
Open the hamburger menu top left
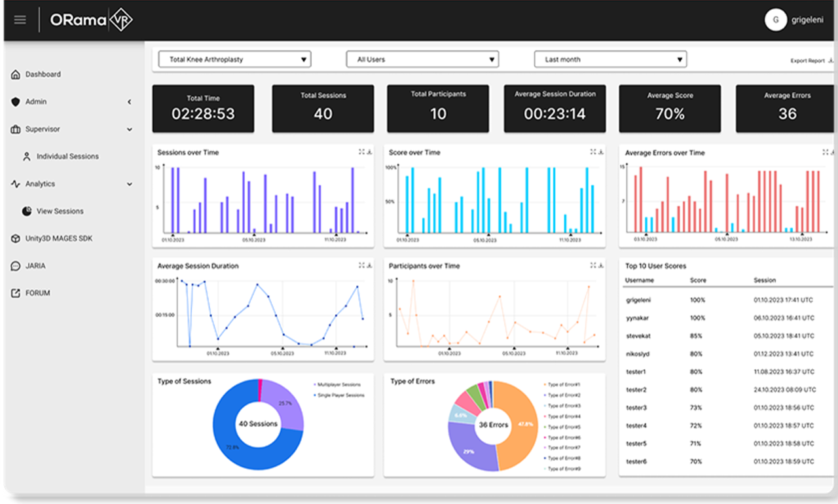coord(20,19)
